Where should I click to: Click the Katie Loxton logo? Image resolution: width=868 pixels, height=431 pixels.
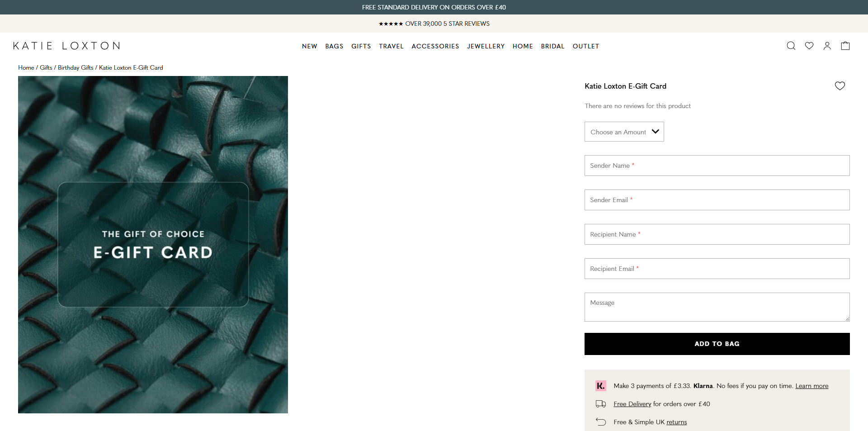point(66,45)
